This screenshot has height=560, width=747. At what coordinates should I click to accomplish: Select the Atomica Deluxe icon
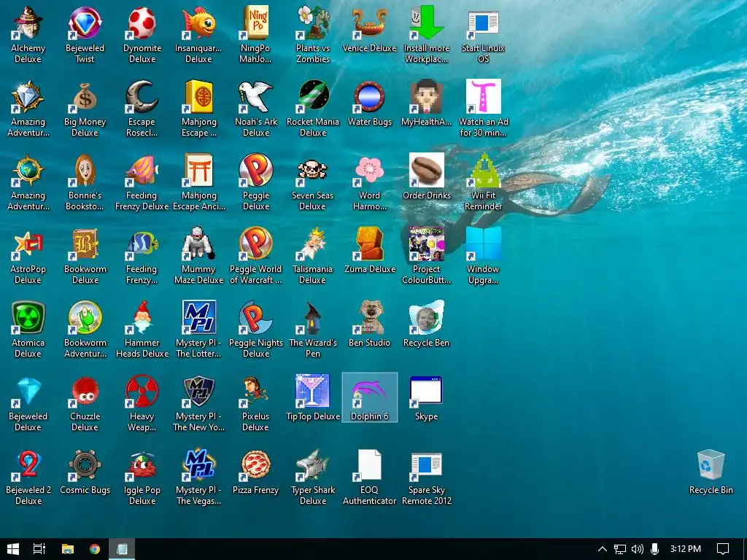[28, 318]
